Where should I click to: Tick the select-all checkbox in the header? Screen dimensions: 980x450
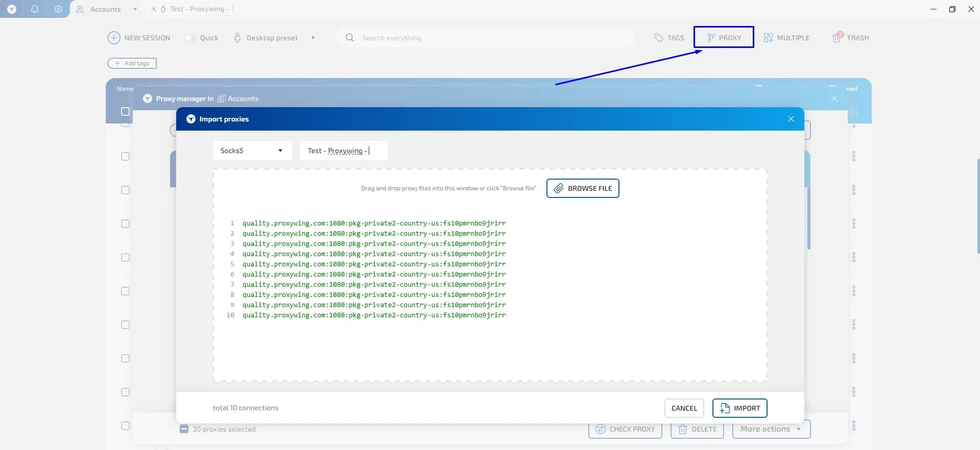coord(125,111)
